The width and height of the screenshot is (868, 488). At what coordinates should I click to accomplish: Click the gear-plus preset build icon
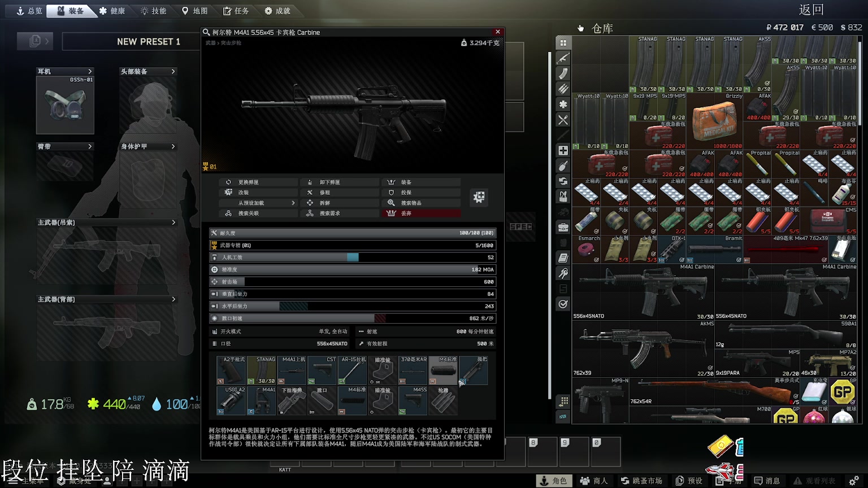(x=479, y=197)
